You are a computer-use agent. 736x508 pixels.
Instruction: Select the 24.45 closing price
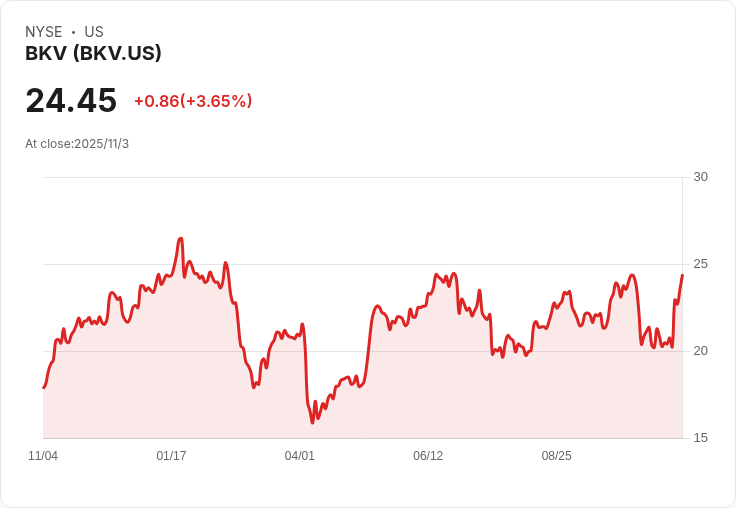click(71, 101)
